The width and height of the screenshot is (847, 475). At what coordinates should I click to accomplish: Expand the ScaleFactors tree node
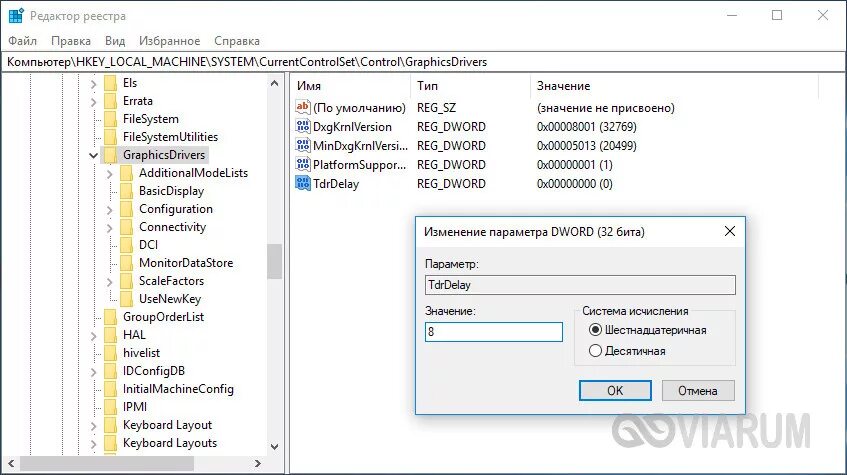110,282
